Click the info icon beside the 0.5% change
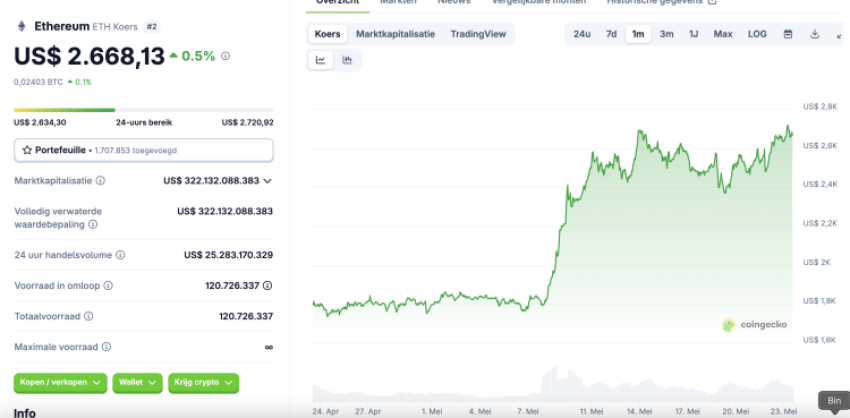This screenshot has width=850, height=418. [x=225, y=56]
